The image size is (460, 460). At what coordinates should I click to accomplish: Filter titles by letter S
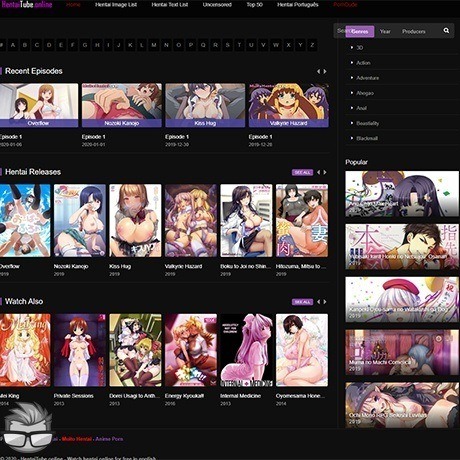pos(227,45)
